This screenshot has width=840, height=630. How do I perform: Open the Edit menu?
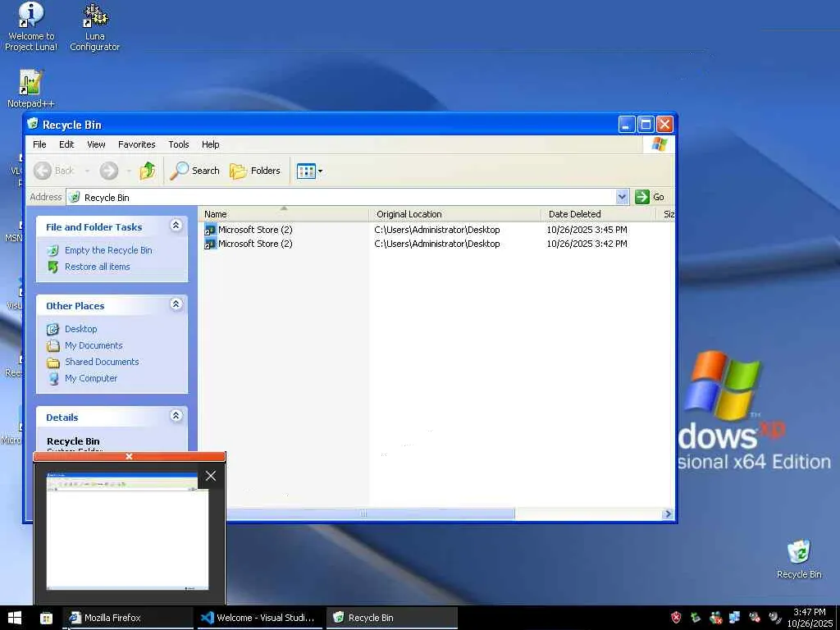coord(66,144)
